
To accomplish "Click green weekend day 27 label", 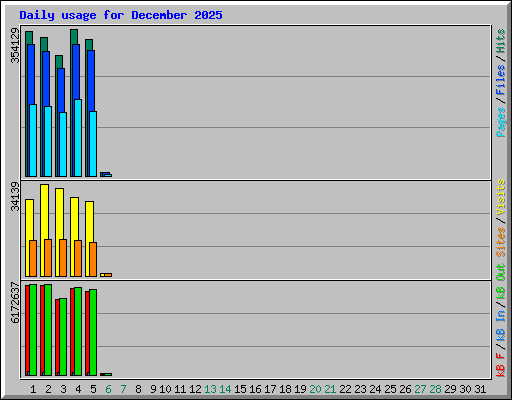I will [x=420, y=389].
